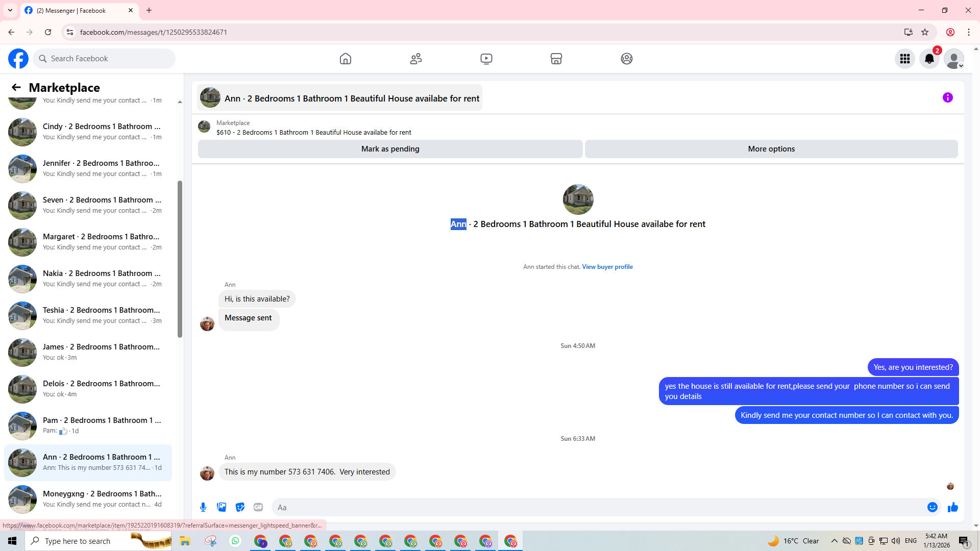Open the browser tab search dropdown

[10, 10]
